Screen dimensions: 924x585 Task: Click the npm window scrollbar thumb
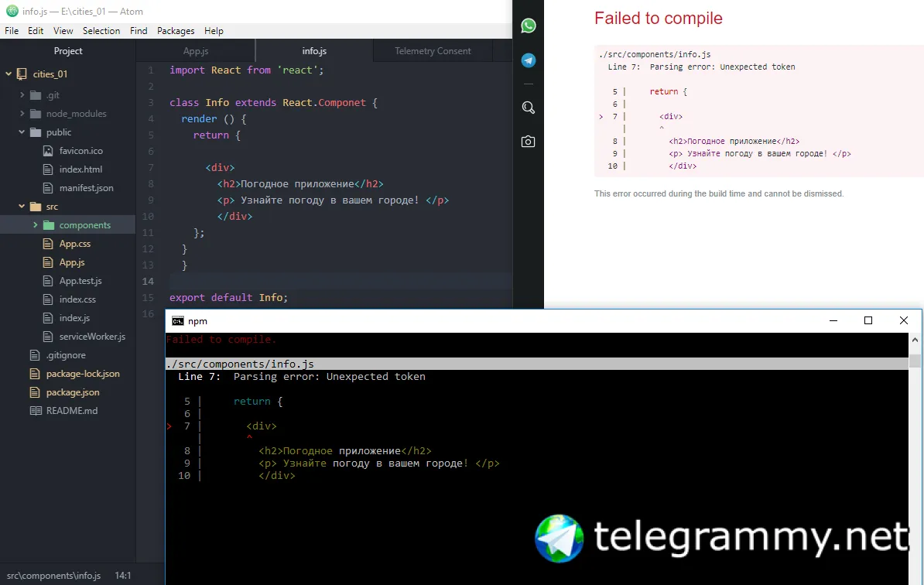[x=915, y=361]
